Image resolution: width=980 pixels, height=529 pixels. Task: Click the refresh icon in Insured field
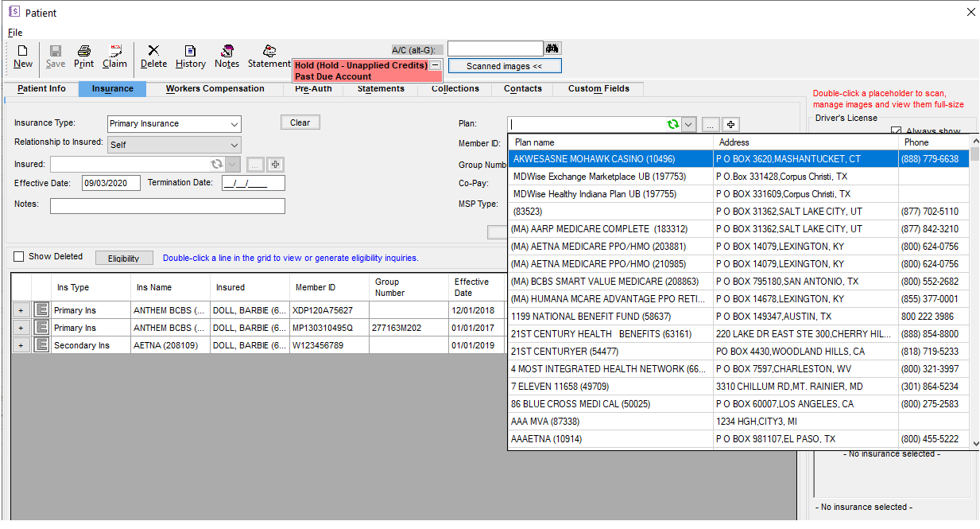pos(216,165)
